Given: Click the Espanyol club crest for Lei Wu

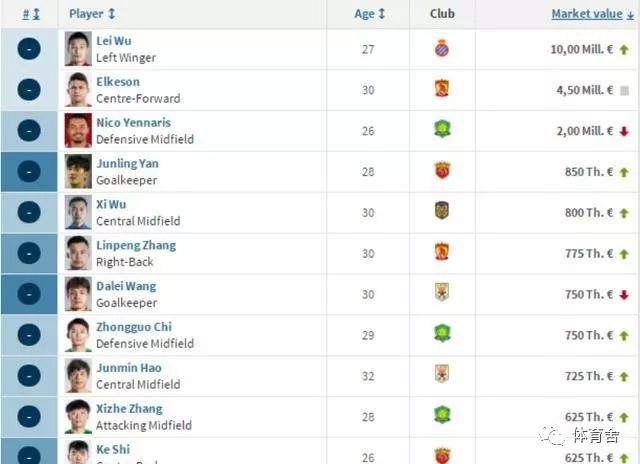Looking at the screenshot, I should tap(442, 49).
